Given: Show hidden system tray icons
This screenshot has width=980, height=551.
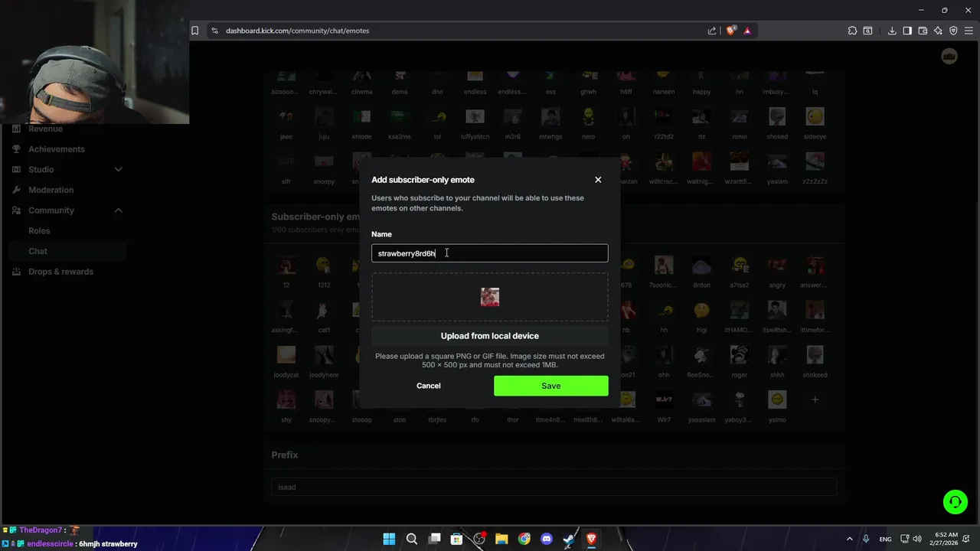Looking at the screenshot, I should [x=849, y=539].
